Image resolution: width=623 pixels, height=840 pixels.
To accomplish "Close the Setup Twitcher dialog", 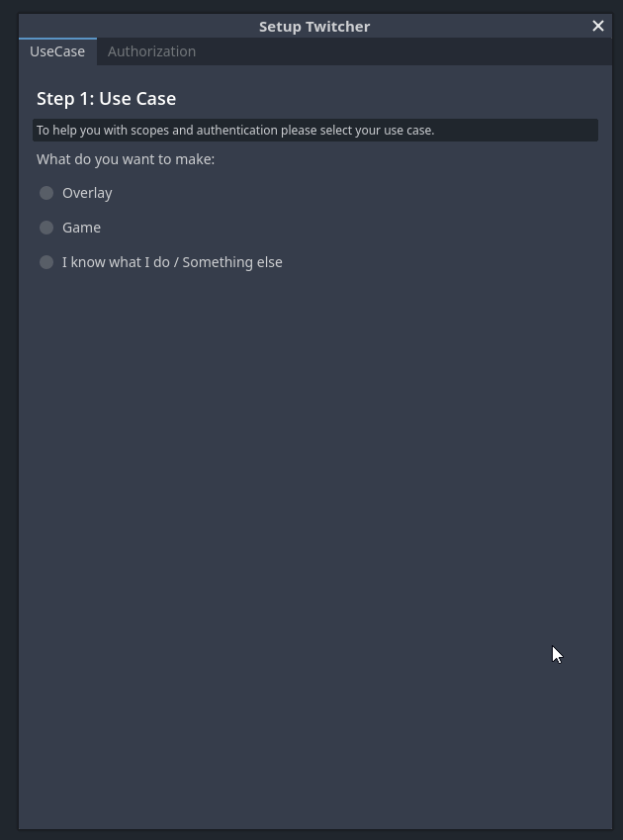I will click(598, 26).
